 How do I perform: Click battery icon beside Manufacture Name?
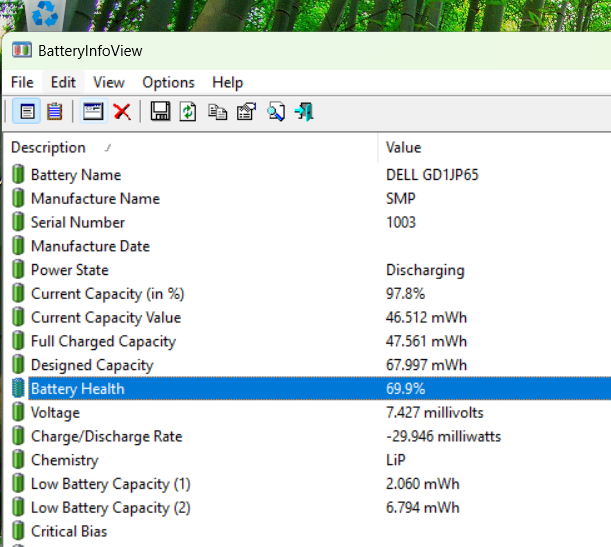pos(18,198)
